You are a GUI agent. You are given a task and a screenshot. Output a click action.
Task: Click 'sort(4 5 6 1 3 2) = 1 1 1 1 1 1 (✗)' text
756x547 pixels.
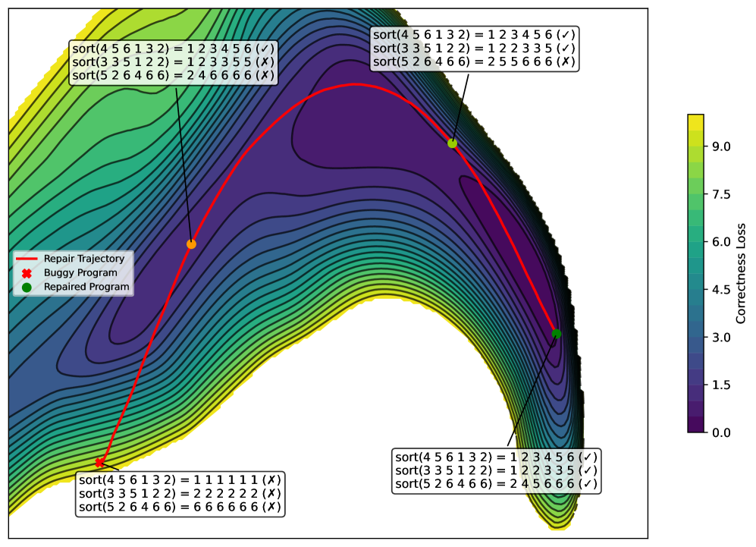[180, 480]
